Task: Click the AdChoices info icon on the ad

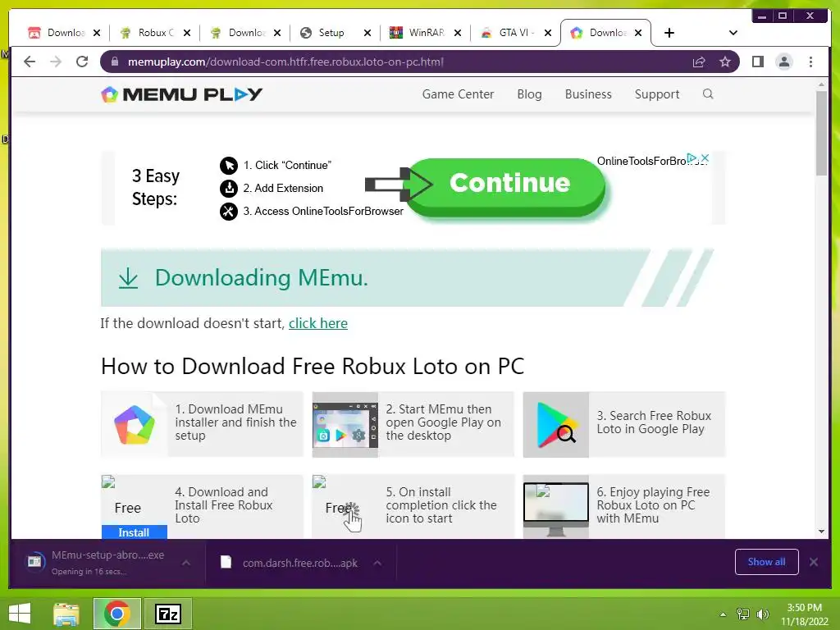Action: tap(692, 158)
